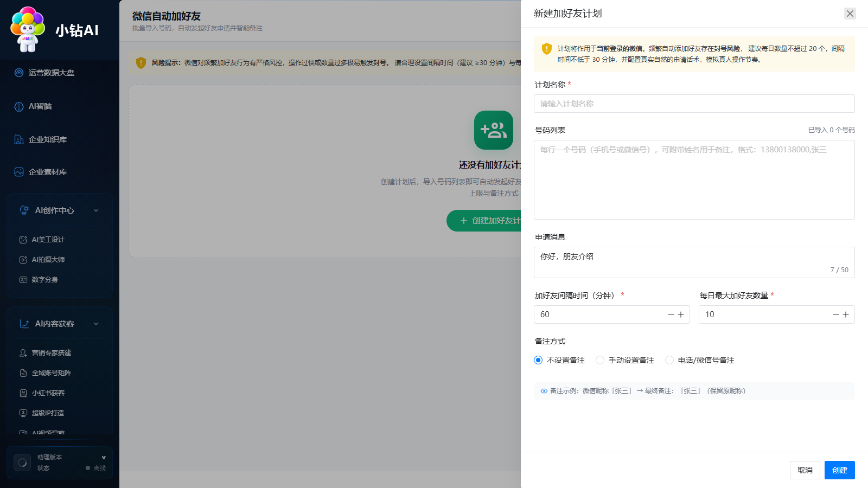Focus the 申请消息 textarea

point(694,262)
